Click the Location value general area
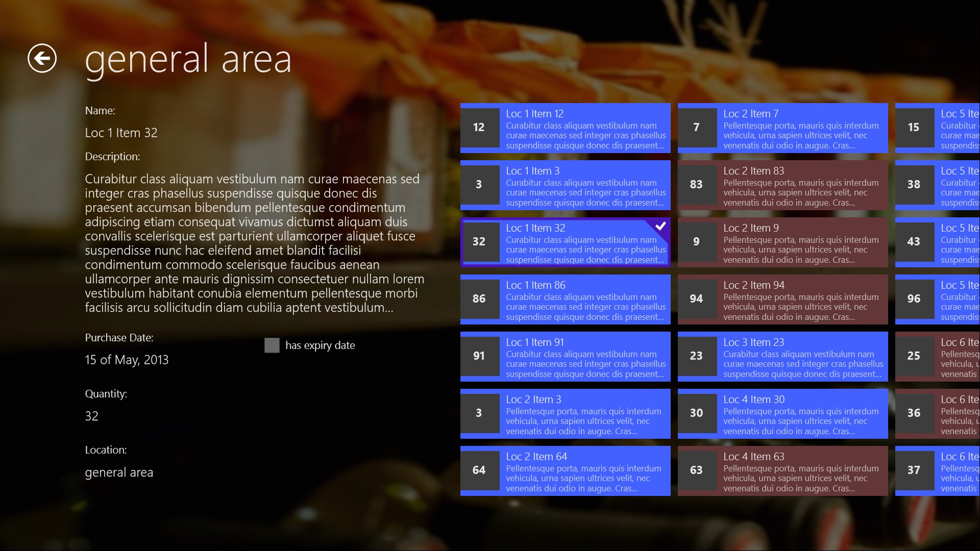 click(119, 473)
